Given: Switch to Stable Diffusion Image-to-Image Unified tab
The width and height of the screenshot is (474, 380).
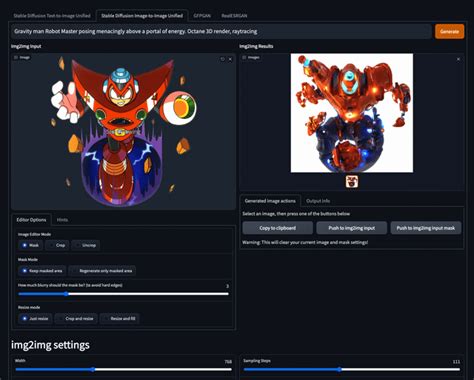Looking at the screenshot, I should click(142, 16).
